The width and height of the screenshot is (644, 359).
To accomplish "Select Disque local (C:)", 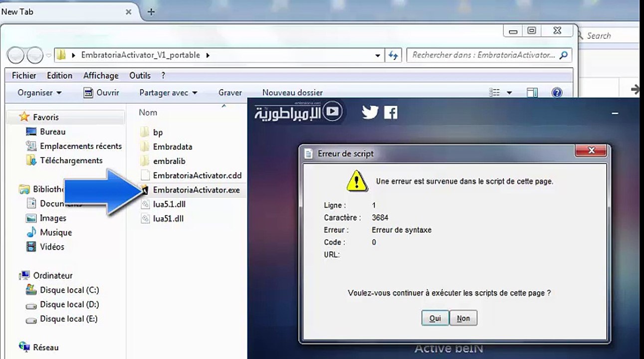I will click(x=69, y=290).
